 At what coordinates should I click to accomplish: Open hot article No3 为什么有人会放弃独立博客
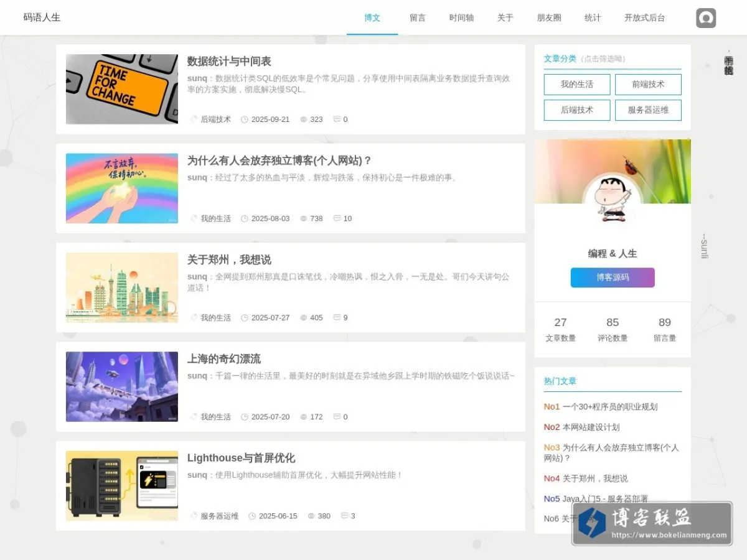pyautogui.click(x=611, y=453)
